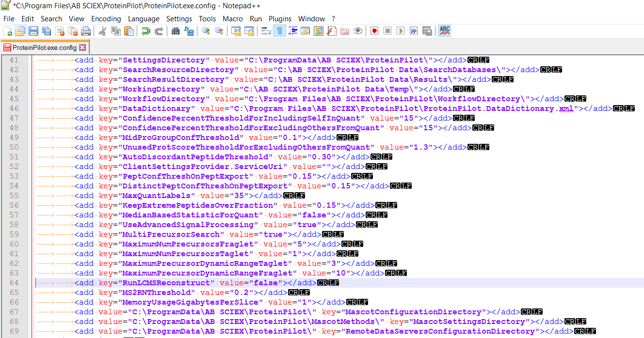Create a new document with the New icon

8,31
